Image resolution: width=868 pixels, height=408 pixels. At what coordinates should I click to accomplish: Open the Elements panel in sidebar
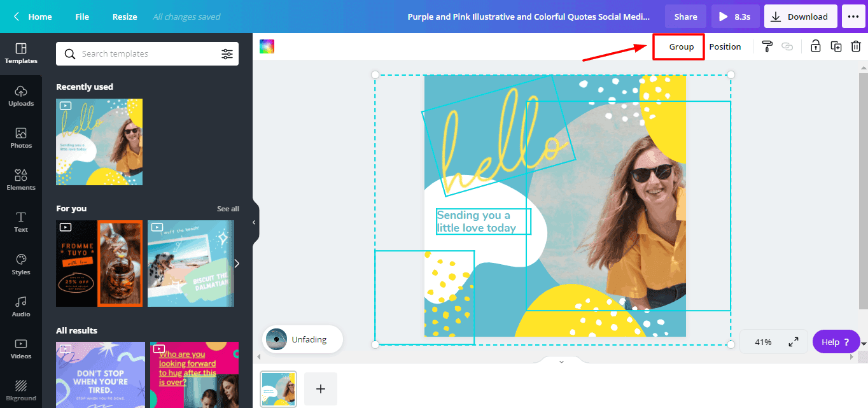21,180
